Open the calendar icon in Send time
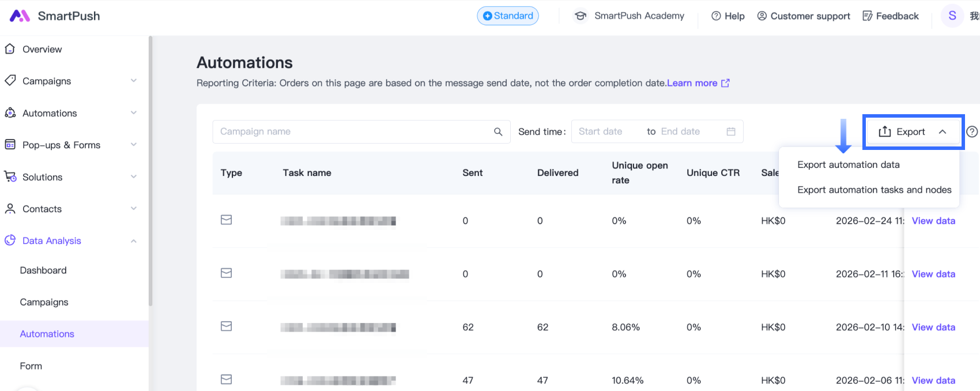This screenshot has height=391, width=980. click(x=731, y=132)
